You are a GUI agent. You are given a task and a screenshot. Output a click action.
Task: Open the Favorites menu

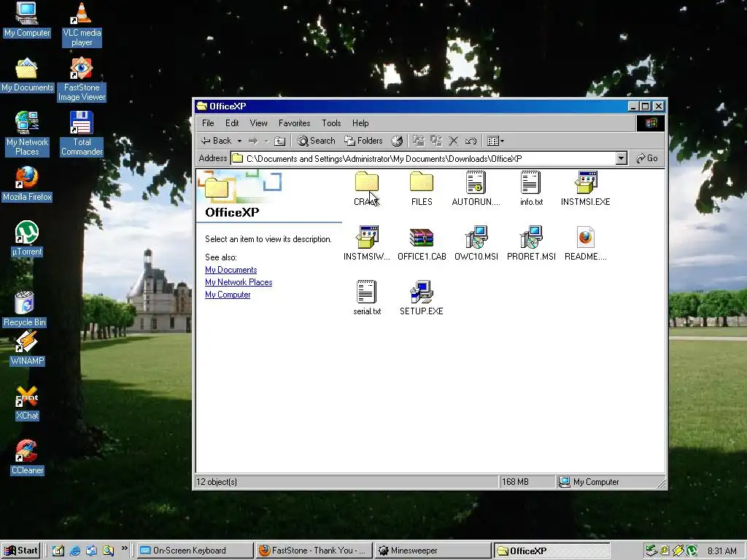point(295,123)
